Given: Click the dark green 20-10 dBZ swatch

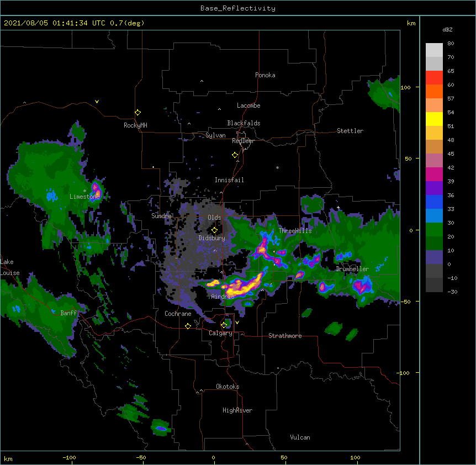Looking at the screenshot, I should [434, 244].
